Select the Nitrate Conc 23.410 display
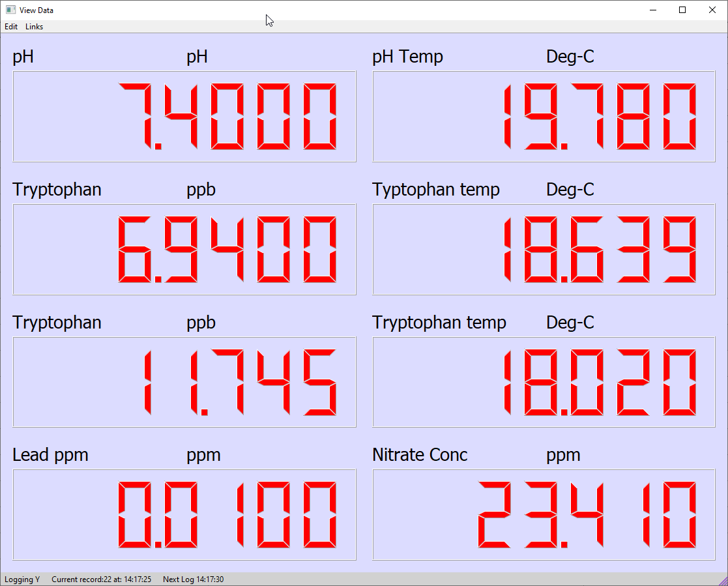728x586 pixels. (544, 514)
